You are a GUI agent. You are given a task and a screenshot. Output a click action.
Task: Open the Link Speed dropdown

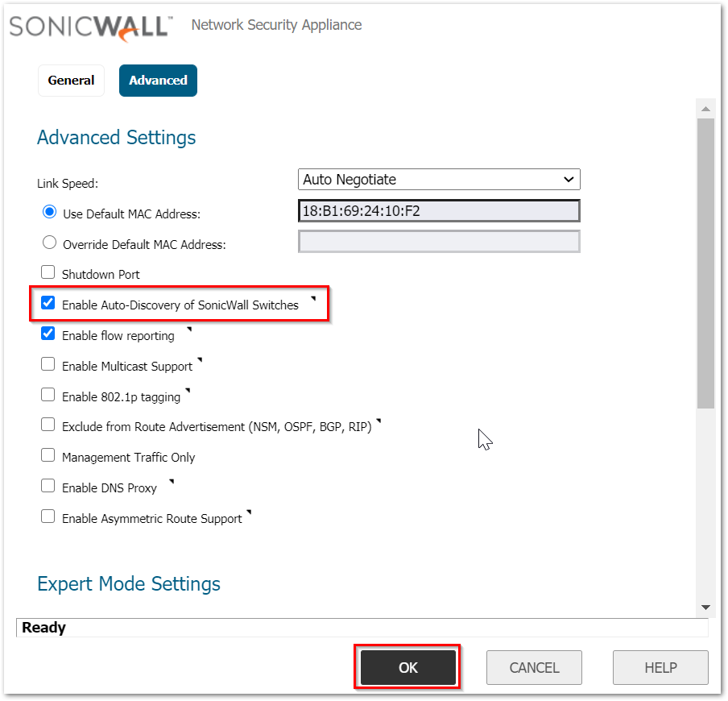[439, 179]
